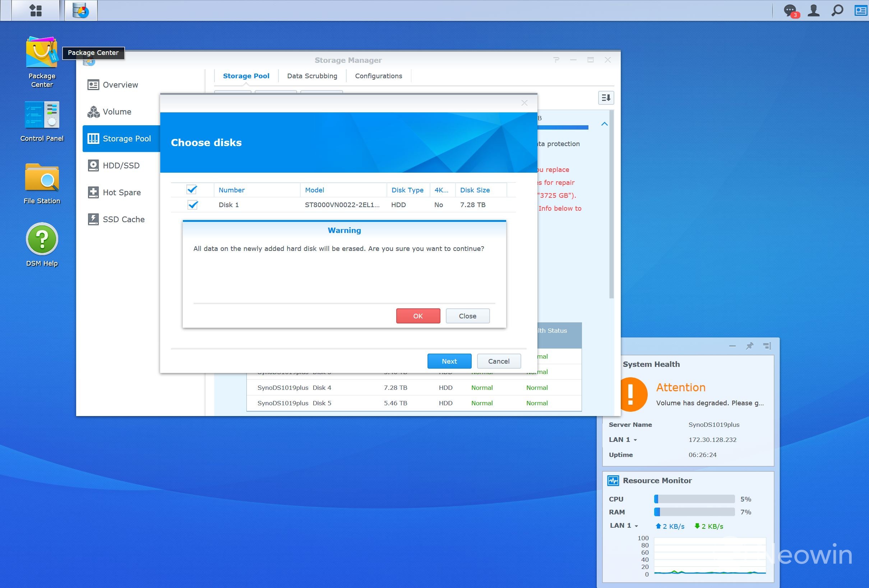Sort by Disk Type column header

click(408, 190)
